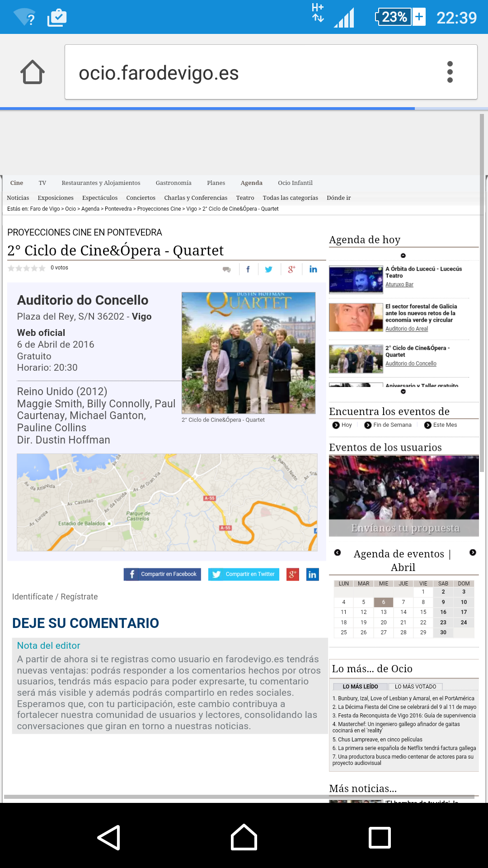Filter events by Hoy

point(342,425)
